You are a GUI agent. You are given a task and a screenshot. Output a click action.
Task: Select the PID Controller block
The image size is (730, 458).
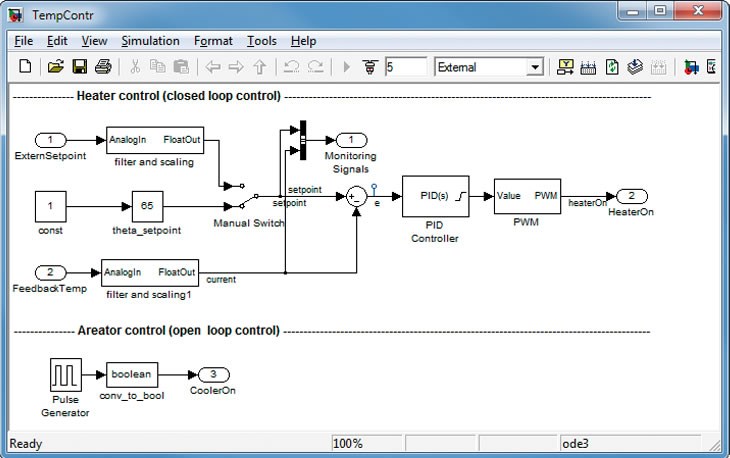(435, 196)
